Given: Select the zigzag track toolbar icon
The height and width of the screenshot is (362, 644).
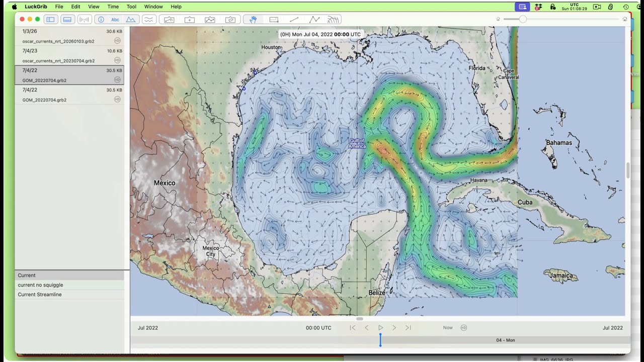Looking at the screenshot, I should (x=210, y=20).
